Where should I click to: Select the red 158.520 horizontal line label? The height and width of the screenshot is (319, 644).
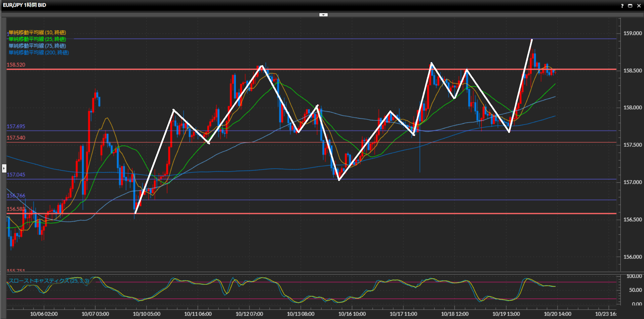click(16, 65)
